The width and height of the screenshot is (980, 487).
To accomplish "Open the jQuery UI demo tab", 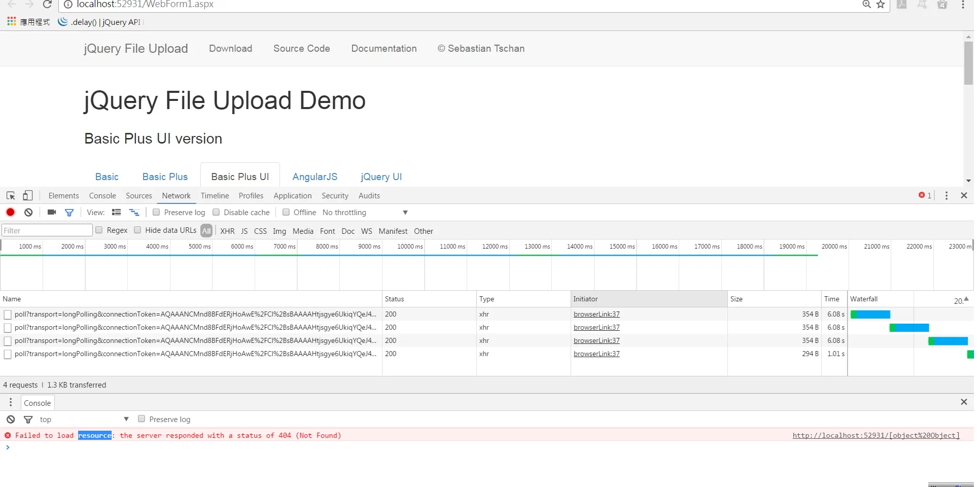I will (x=381, y=177).
